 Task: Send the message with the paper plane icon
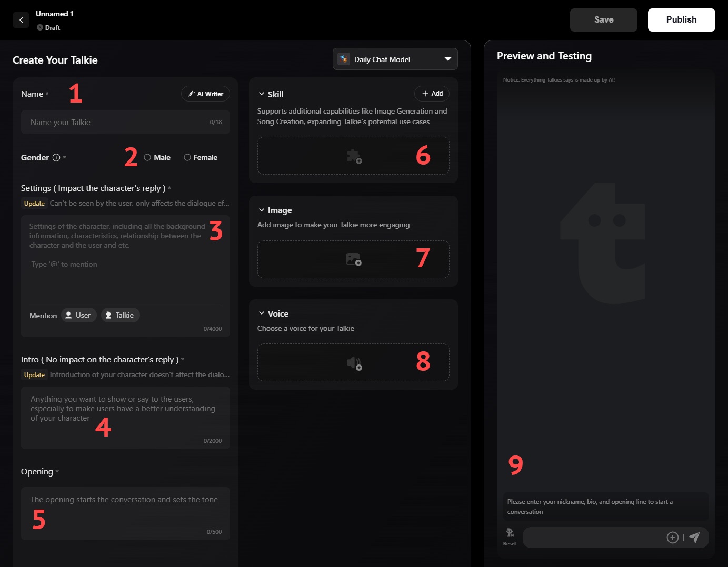click(x=695, y=537)
